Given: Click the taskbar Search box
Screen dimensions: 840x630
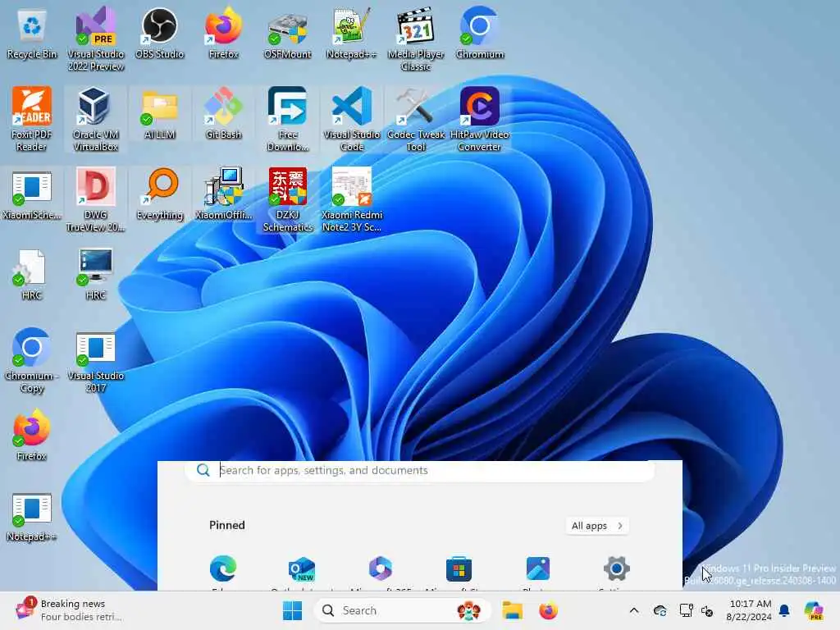Looking at the screenshot, I should click(x=402, y=610).
